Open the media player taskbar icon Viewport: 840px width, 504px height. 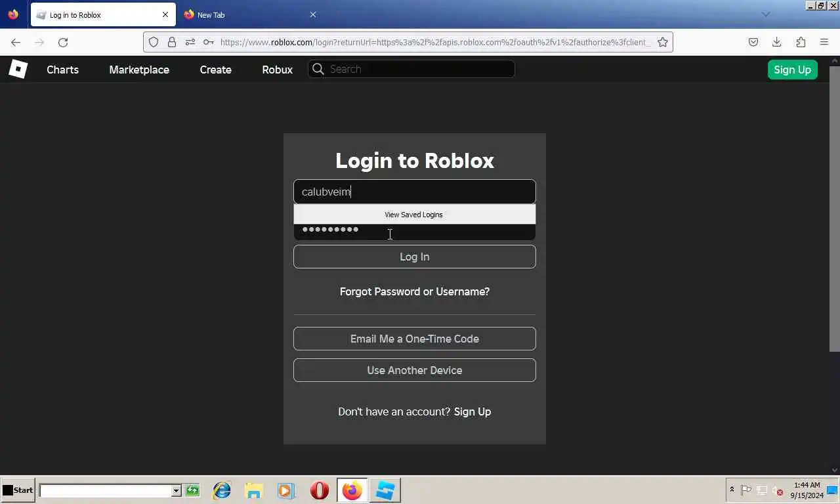pos(285,490)
